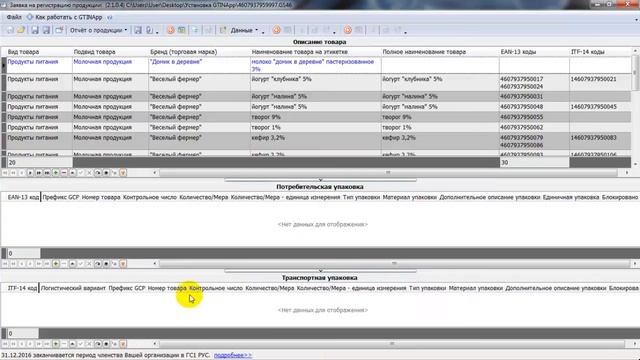Open filter icon in product description navigator

pyautogui.click(x=123, y=173)
